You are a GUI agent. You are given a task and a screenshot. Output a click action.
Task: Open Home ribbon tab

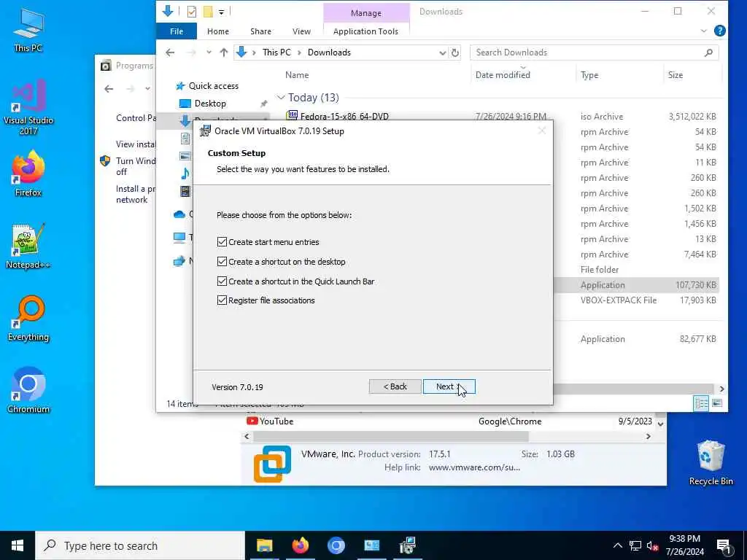(x=217, y=31)
